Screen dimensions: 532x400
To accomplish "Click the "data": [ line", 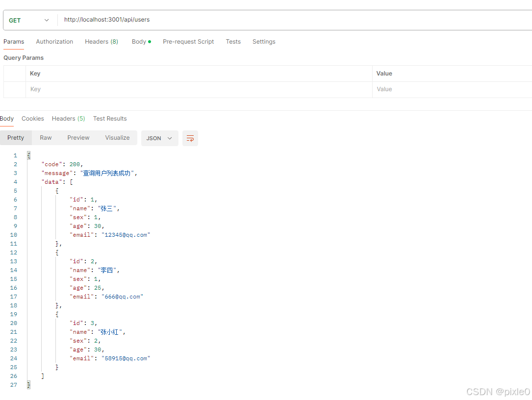I will tap(57, 182).
